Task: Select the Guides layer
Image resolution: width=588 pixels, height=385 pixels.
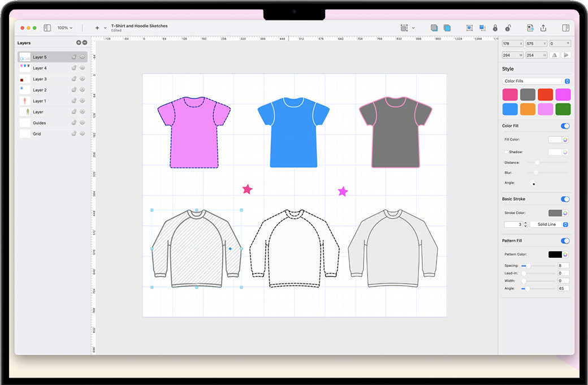Action: click(x=39, y=123)
